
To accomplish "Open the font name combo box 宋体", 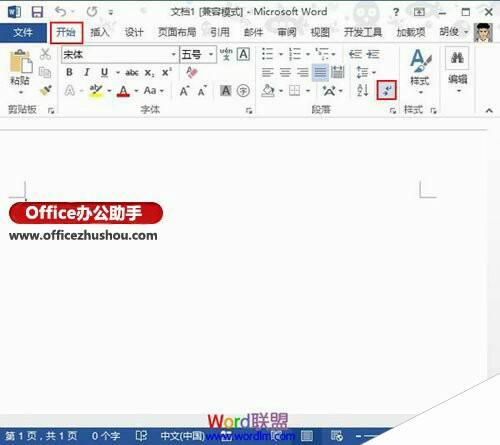I will click(x=120, y=54).
